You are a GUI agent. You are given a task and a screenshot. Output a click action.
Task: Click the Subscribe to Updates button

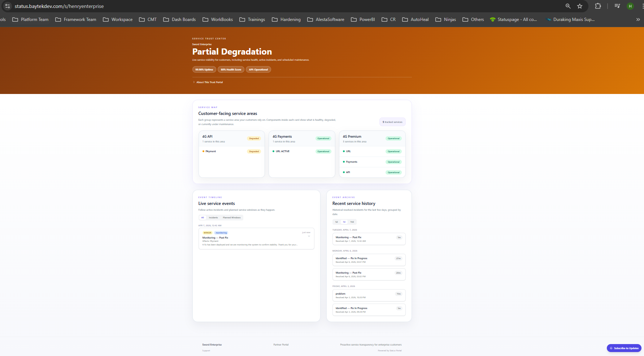pos(624,348)
